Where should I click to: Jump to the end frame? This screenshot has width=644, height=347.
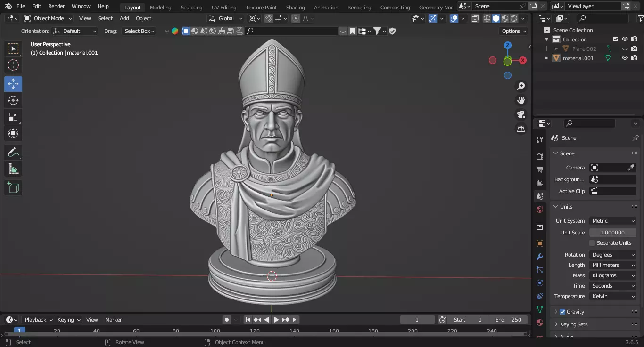pyautogui.click(x=295, y=320)
